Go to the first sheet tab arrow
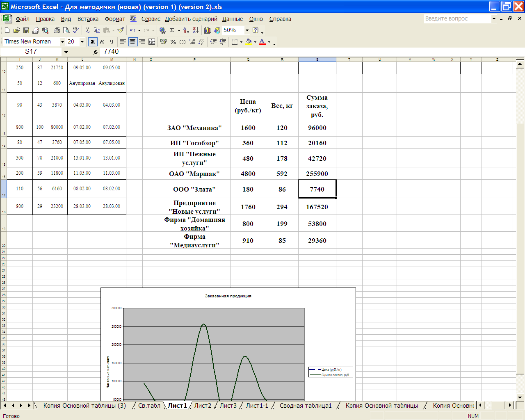The image size is (525, 420). (5, 405)
